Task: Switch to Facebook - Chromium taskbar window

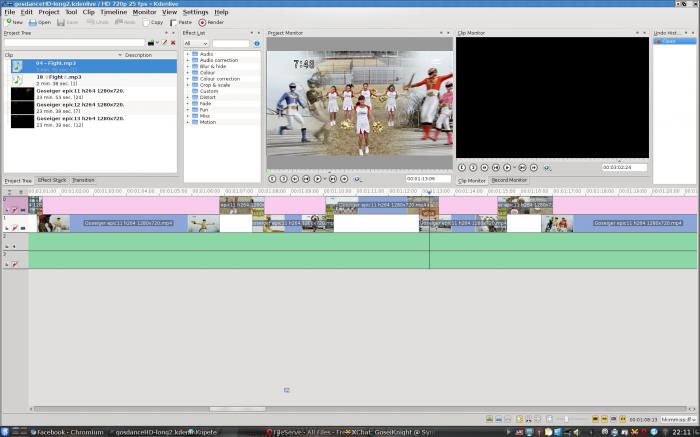Action: click(67, 432)
